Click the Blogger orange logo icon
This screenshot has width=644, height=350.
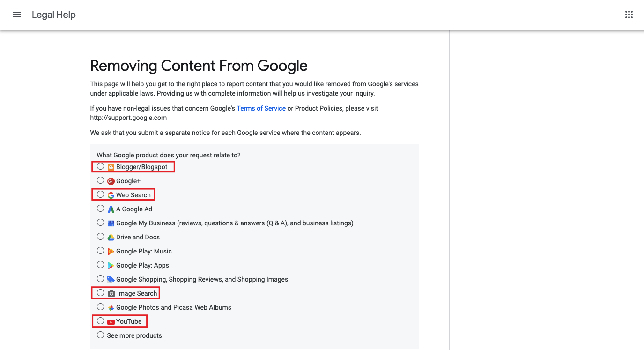[111, 167]
